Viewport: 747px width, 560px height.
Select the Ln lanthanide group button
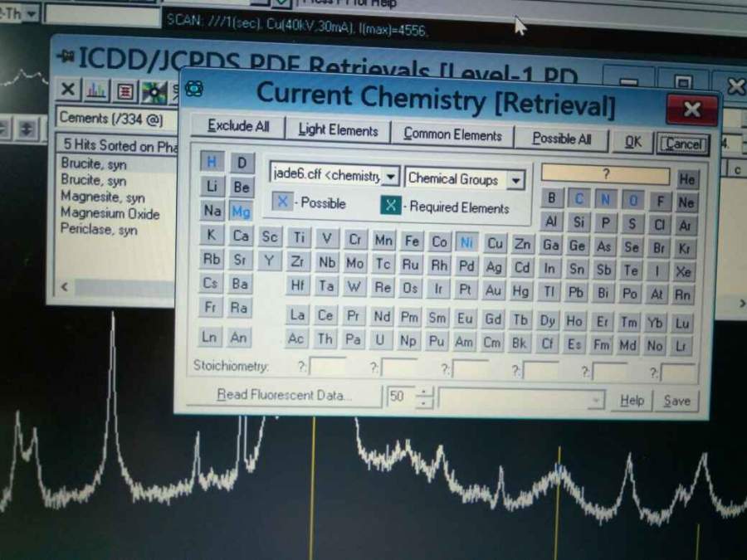pos(210,337)
